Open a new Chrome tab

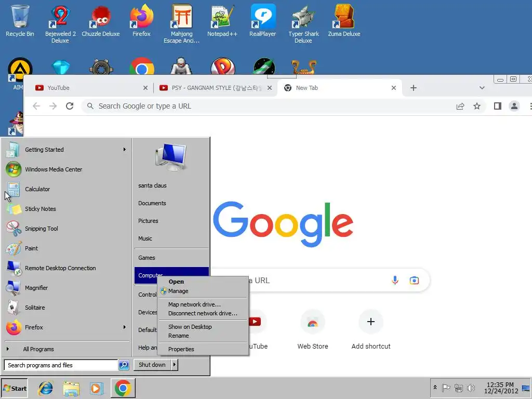[x=413, y=88]
